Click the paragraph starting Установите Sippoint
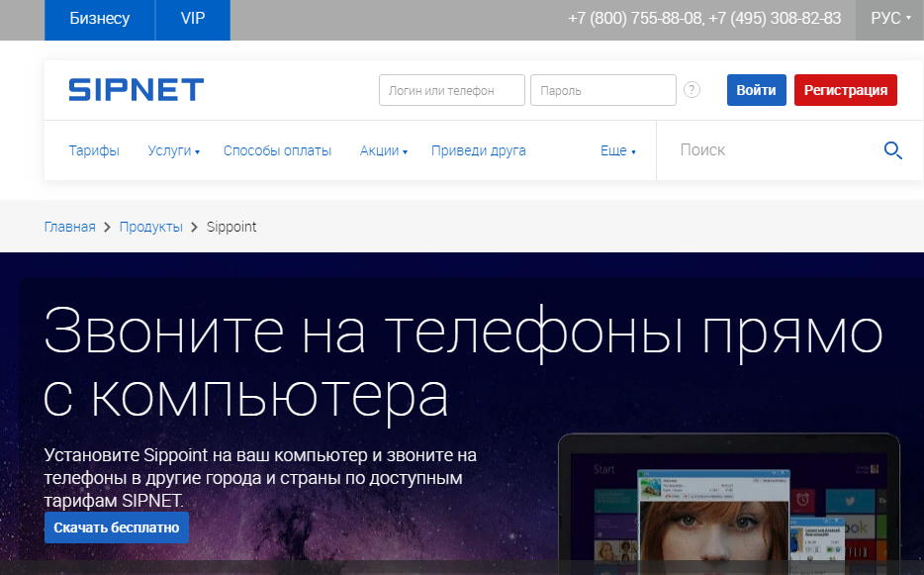924x575 pixels. coord(260,478)
